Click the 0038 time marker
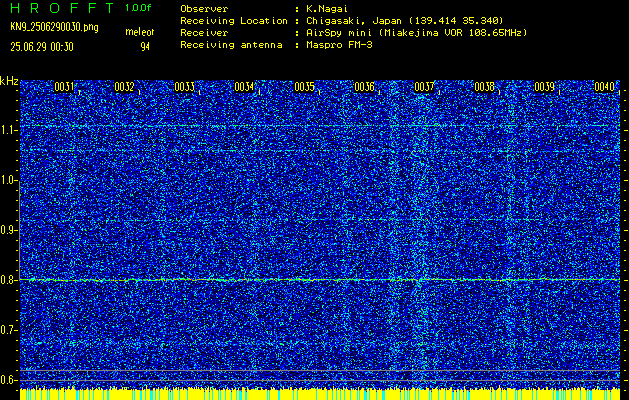This screenshot has height=400, width=629. [x=485, y=87]
